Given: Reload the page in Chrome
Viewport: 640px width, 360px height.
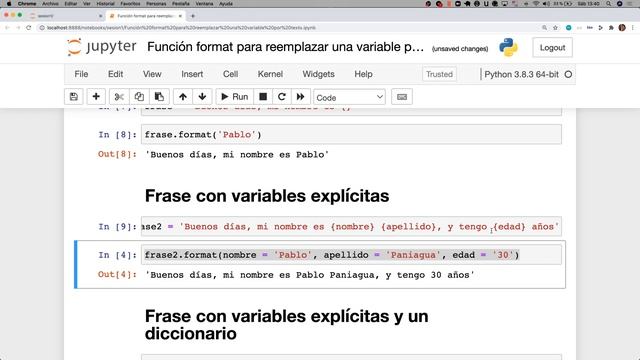Looking at the screenshot, I should tap(29, 28).
